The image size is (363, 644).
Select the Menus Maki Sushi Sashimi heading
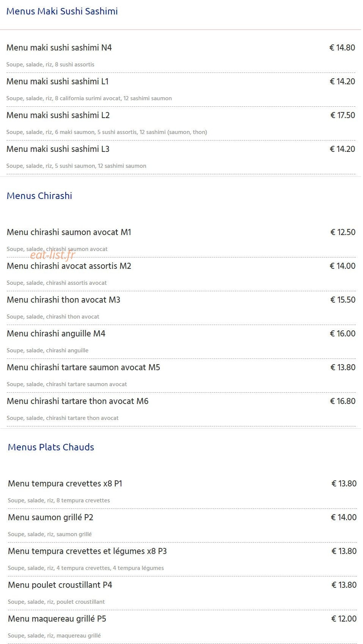62,11
